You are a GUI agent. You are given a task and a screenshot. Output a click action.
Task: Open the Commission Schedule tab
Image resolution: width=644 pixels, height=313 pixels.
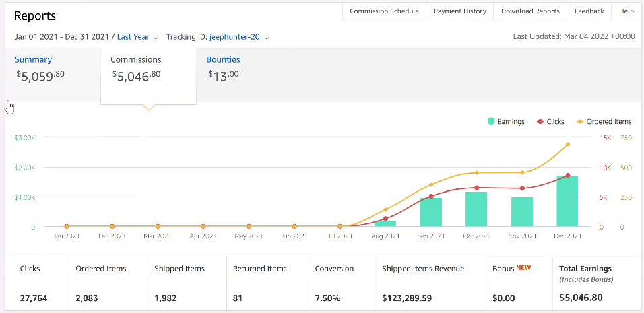click(384, 11)
